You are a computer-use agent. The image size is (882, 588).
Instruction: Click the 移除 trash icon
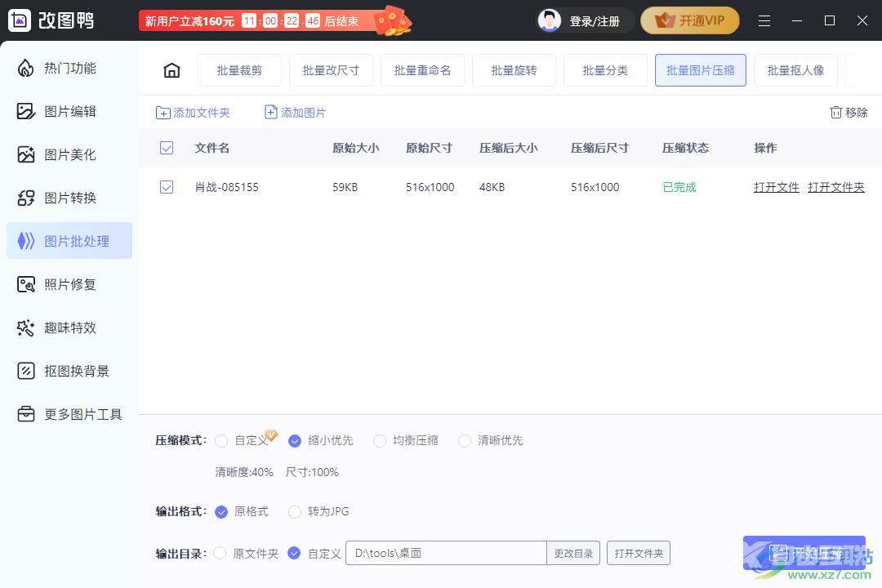(836, 113)
